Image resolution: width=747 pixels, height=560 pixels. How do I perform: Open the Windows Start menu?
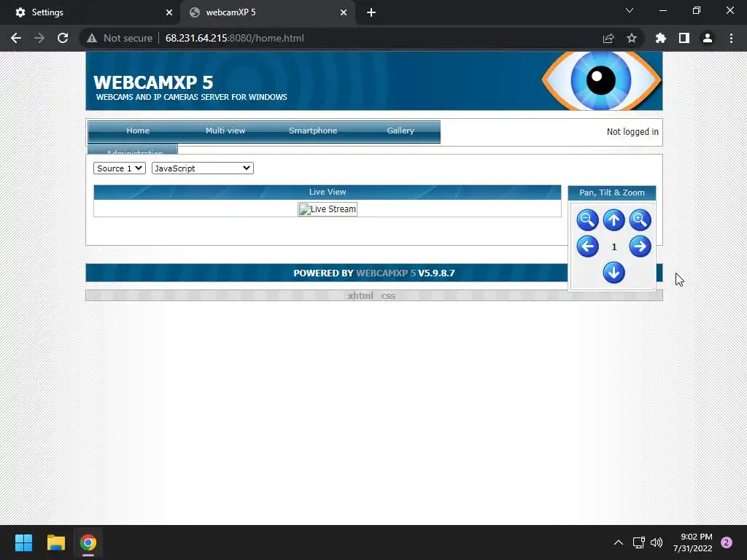[24, 542]
